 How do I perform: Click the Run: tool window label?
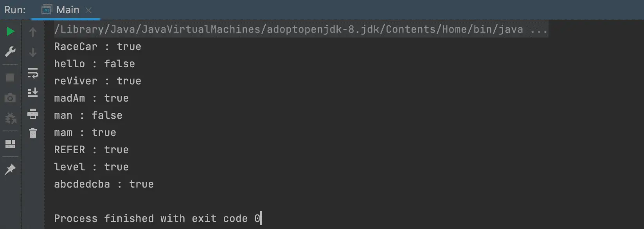[x=15, y=10]
